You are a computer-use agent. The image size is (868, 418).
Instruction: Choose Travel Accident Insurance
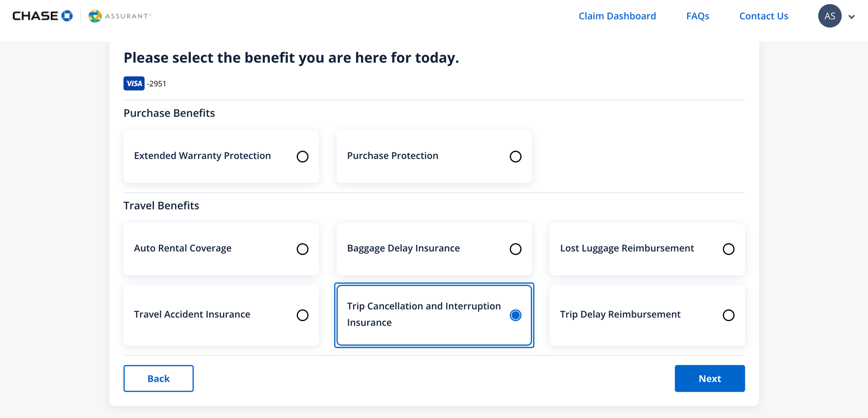coord(302,315)
